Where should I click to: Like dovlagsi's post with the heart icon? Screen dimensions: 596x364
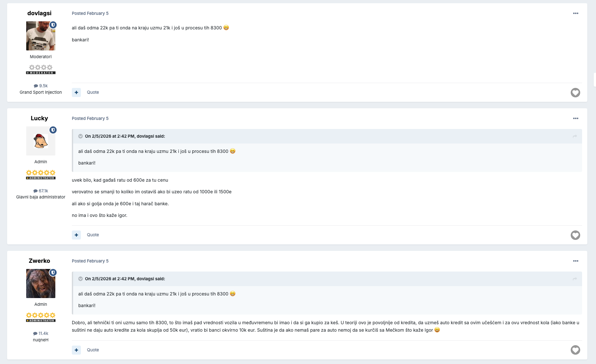click(x=575, y=93)
